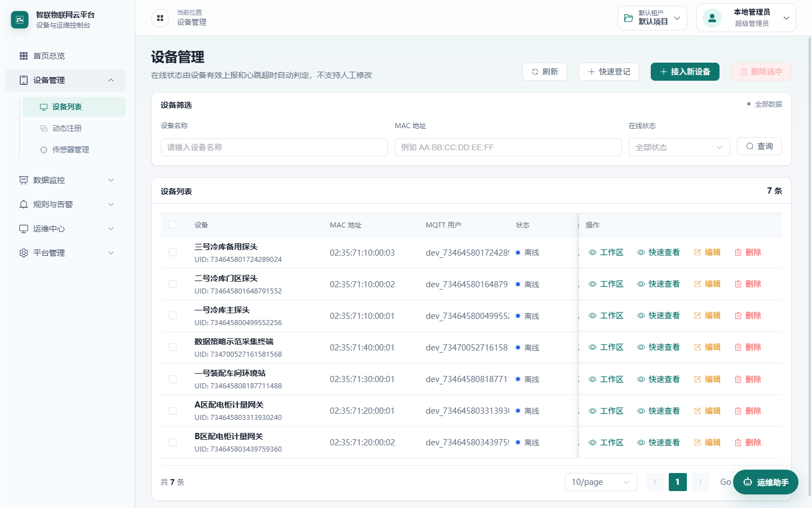Click 删除 for 数据策略示范采集终端
812x508 pixels.
point(748,347)
